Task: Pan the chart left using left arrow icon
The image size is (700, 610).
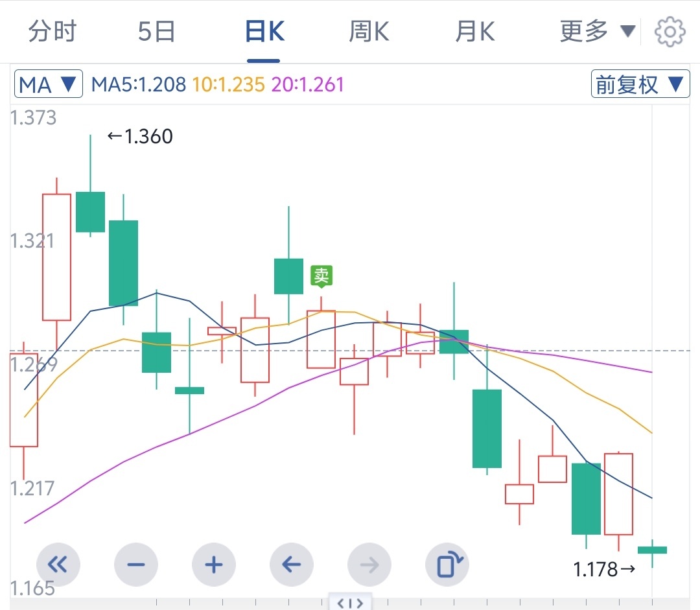Action: pos(292,564)
